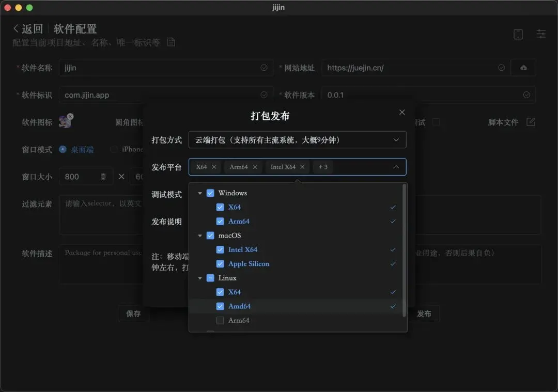Uncheck the Windows parent checkbox
This screenshot has height=392, width=558.
click(x=210, y=193)
